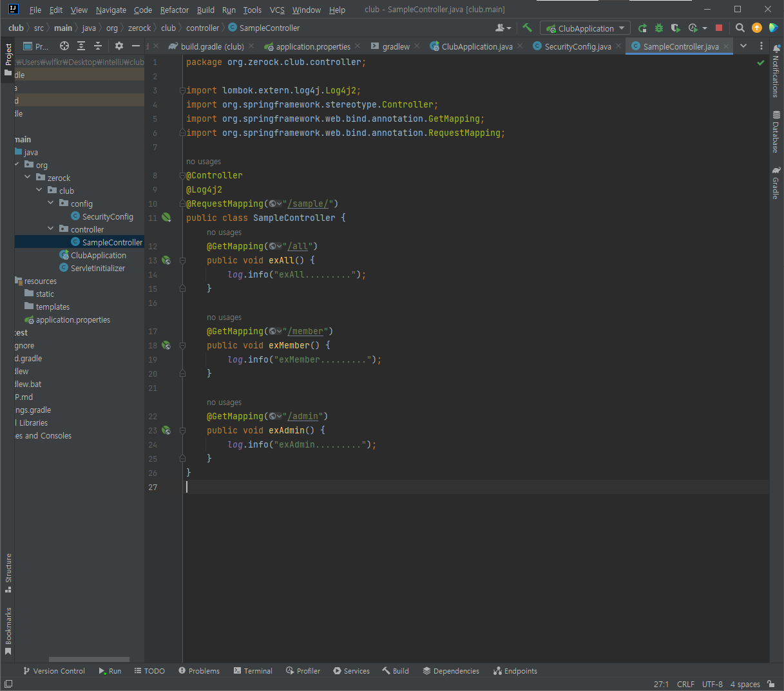The width and height of the screenshot is (784, 691).
Task: Open the Navigate menu
Action: 111,10
